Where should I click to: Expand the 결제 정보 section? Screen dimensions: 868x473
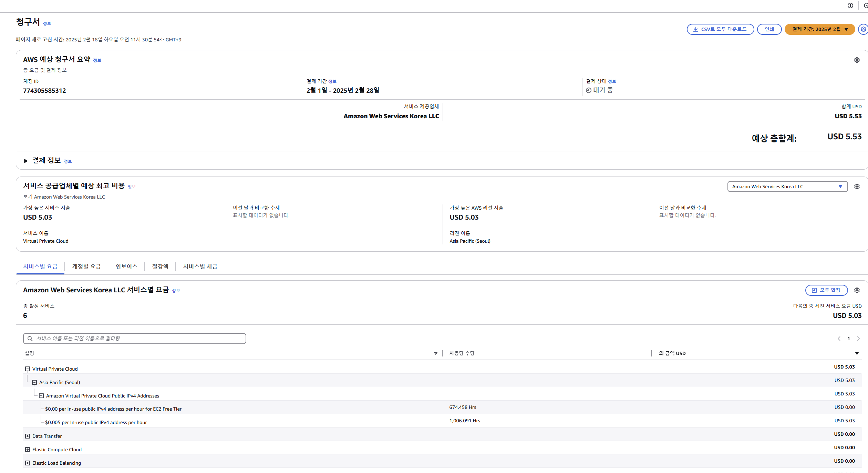point(26,161)
